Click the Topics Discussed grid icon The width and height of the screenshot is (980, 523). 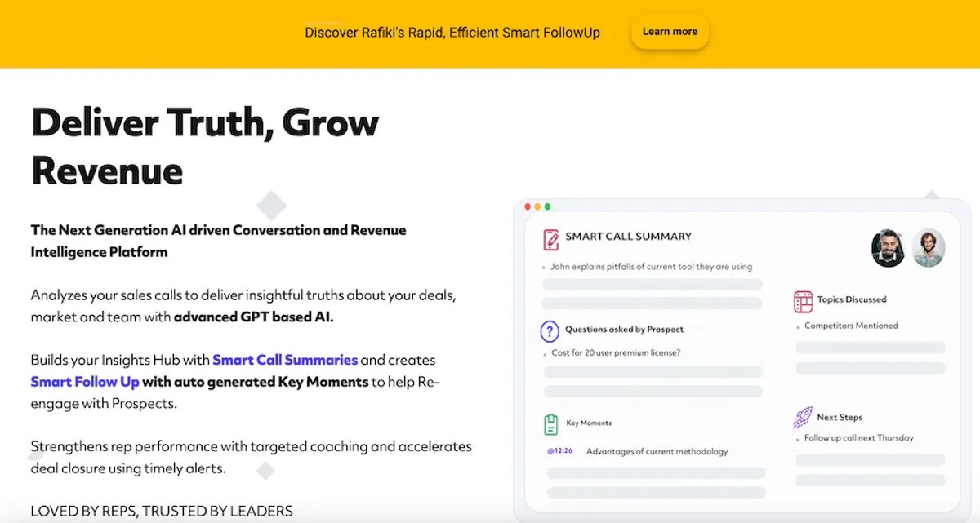(803, 301)
